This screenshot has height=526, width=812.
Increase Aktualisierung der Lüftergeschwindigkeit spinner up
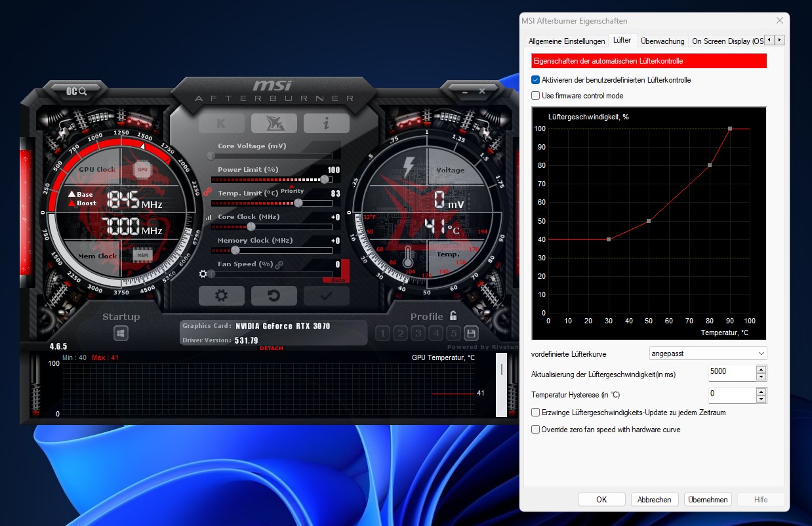(761, 369)
